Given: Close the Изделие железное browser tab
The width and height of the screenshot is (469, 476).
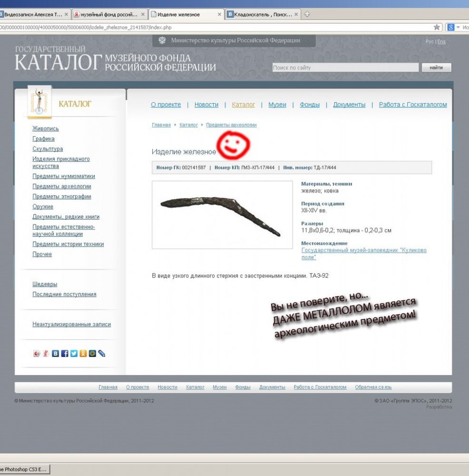Looking at the screenshot, I should tap(219, 14).
